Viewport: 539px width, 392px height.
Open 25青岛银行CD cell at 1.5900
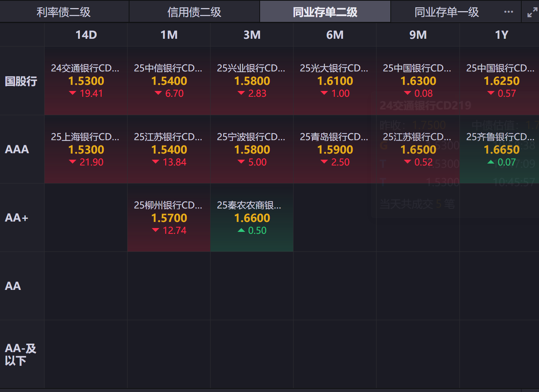coord(335,149)
